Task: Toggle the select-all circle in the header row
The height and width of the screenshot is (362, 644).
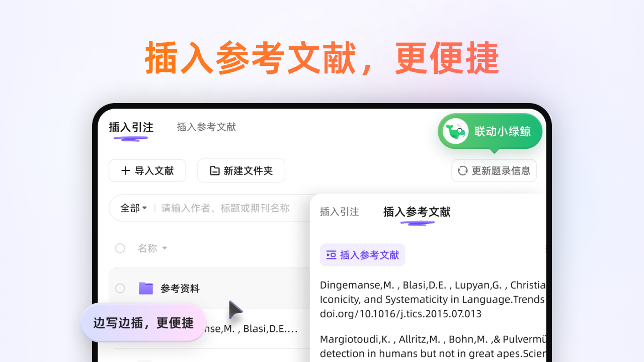Action: (120, 248)
